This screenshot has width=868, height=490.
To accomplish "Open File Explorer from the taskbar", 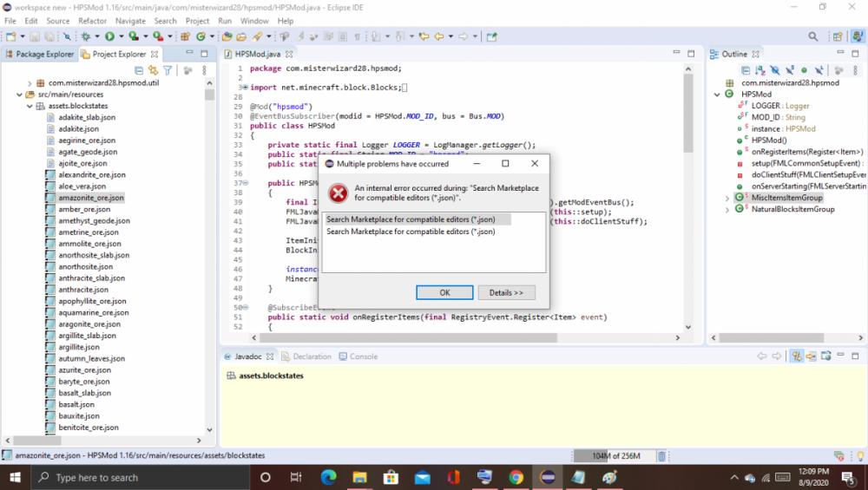I will coord(359,477).
